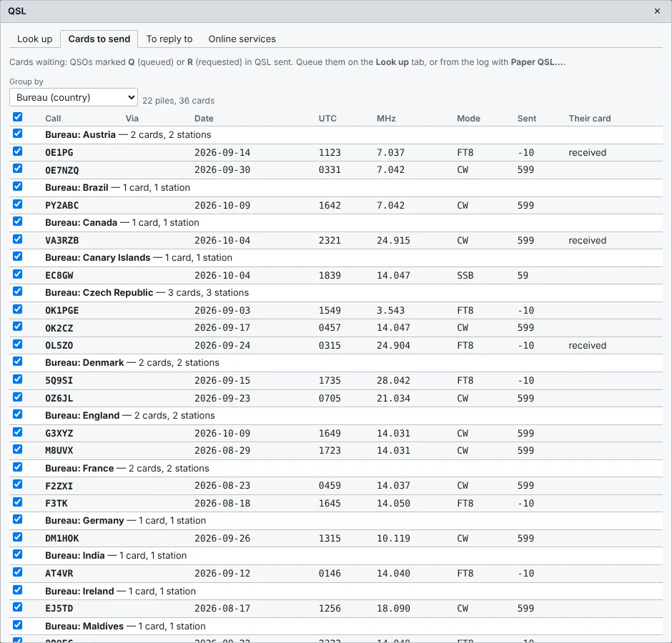Viewport: 672px width, 643px height.
Task: Click the M8UVX callsign cell
Action: 59,451
